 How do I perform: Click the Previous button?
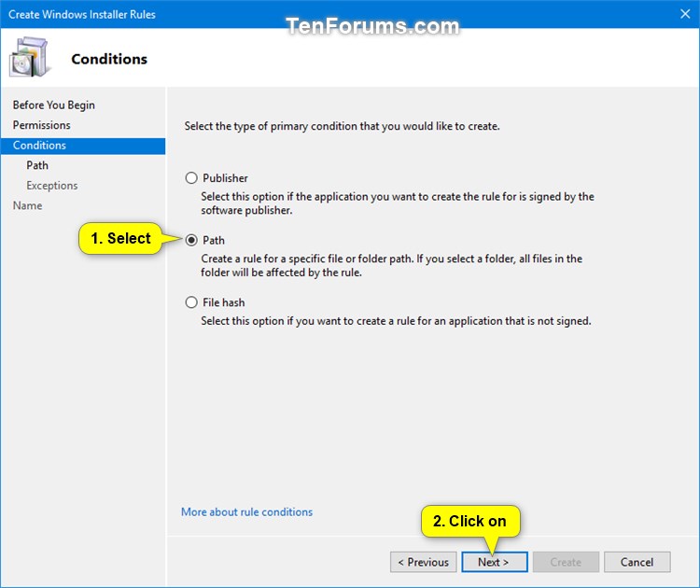[x=423, y=562]
